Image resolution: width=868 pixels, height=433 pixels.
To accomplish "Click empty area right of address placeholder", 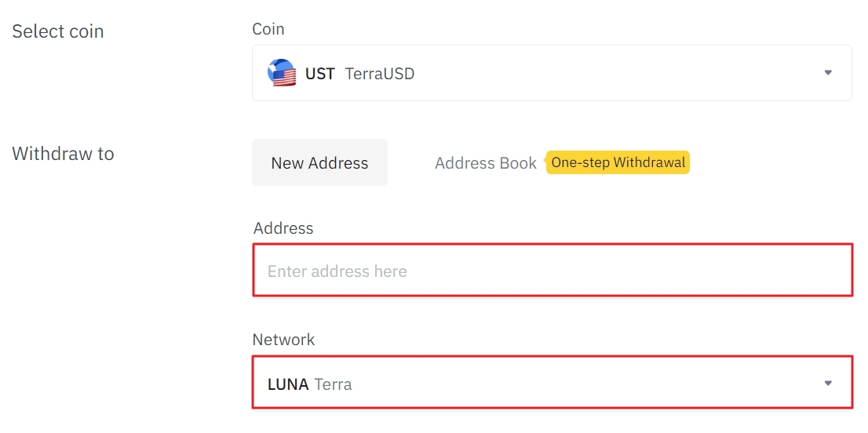I will click(628, 271).
